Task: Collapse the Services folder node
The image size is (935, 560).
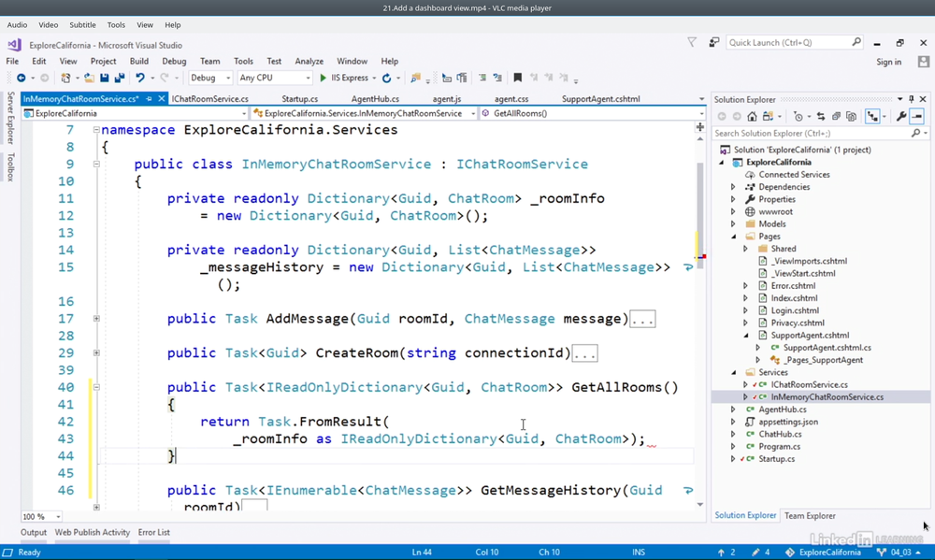Action: [x=733, y=372]
